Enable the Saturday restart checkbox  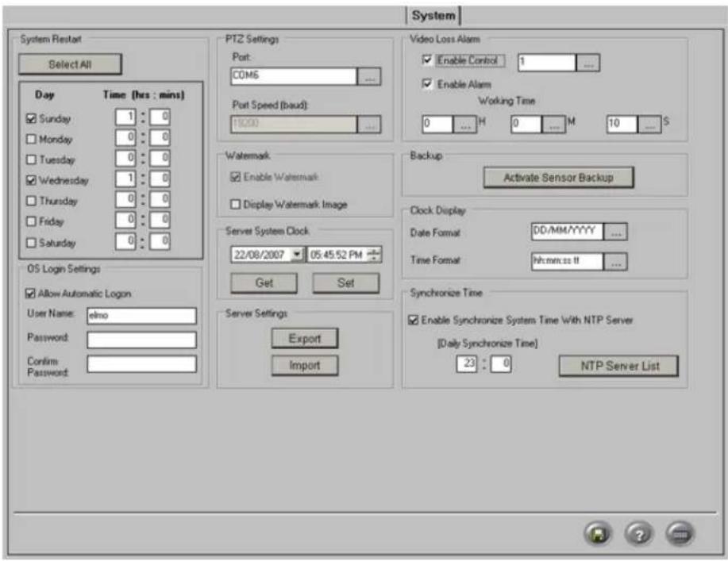point(31,242)
